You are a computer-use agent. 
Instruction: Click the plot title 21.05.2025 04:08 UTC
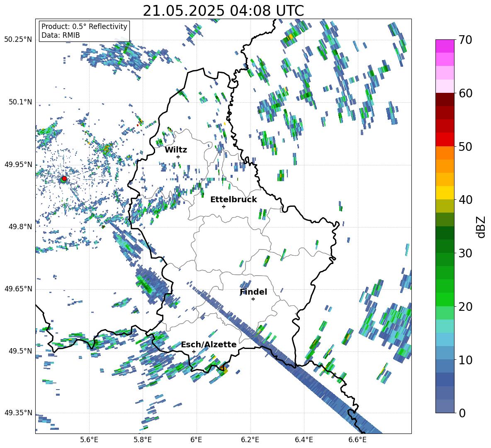[x=223, y=11]
